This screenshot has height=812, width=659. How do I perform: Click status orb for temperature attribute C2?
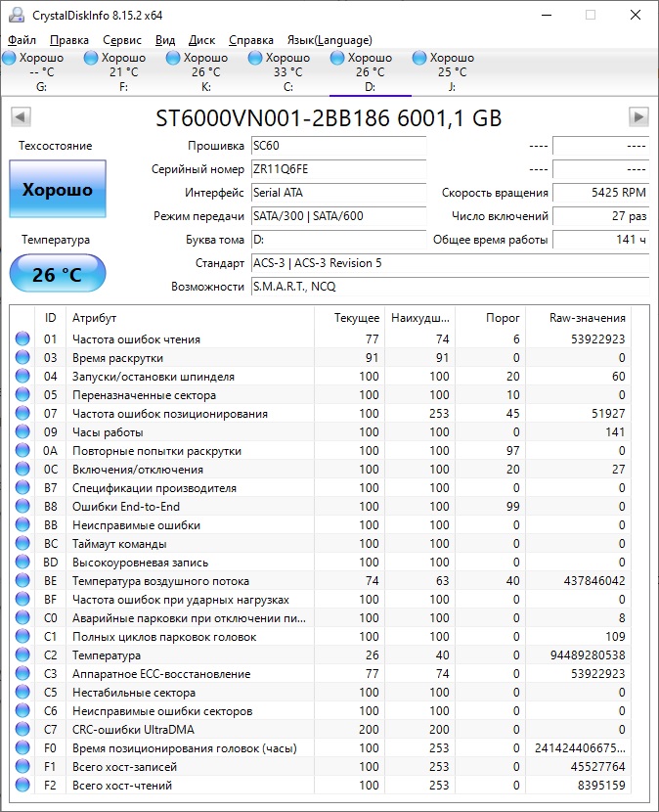pyautogui.click(x=22, y=655)
